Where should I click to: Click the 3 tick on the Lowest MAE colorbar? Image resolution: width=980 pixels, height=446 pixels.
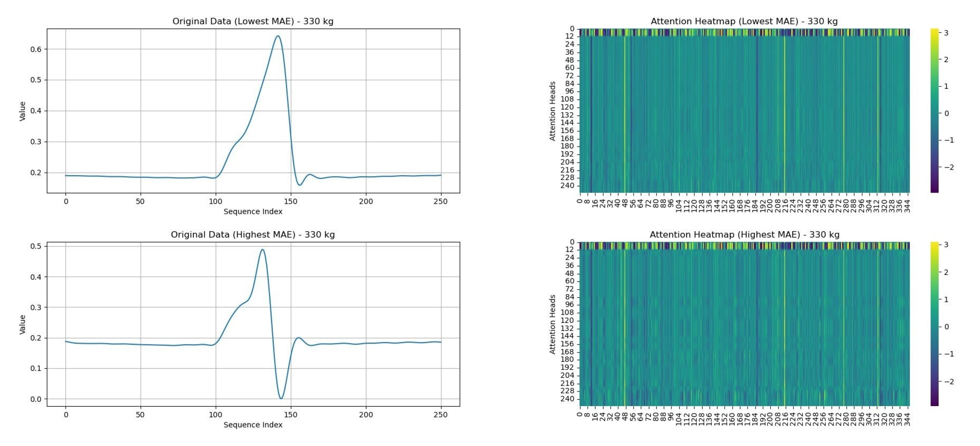(x=947, y=33)
